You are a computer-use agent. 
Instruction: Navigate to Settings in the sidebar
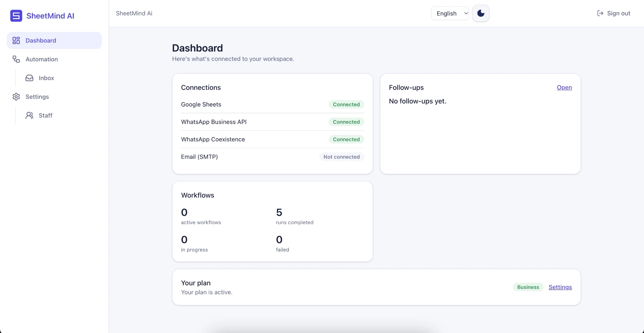coord(54,97)
